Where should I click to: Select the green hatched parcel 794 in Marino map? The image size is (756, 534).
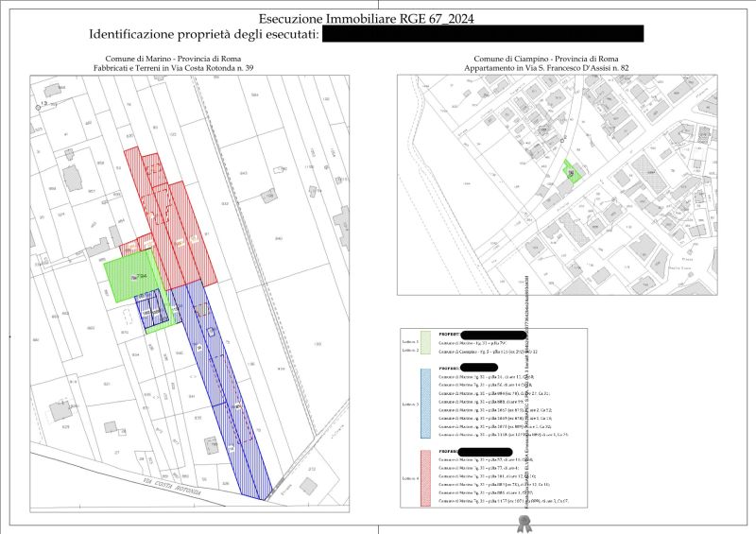pos(130,268)
